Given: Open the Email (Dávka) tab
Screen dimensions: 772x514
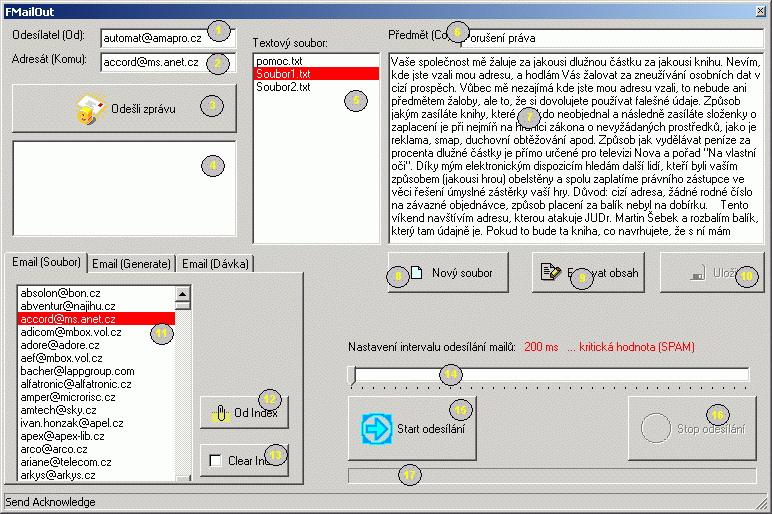Looking at the screenshot, I should (x=215, y=264).
